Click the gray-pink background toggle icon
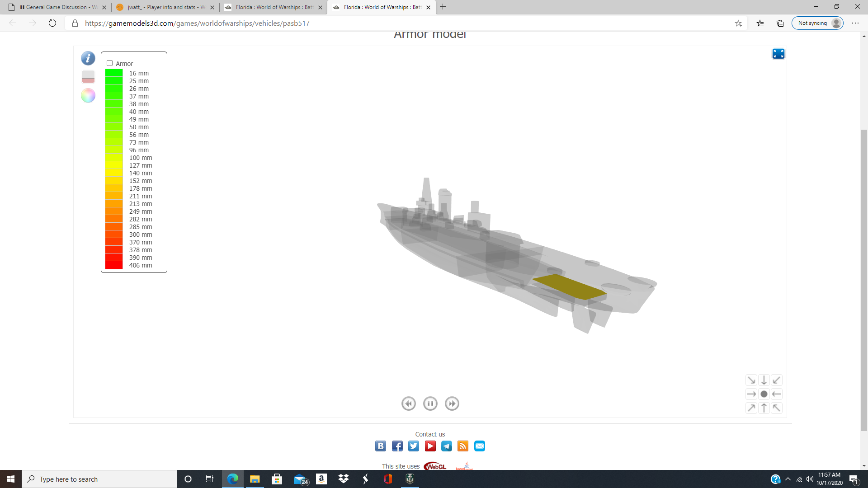 point(88,77)
